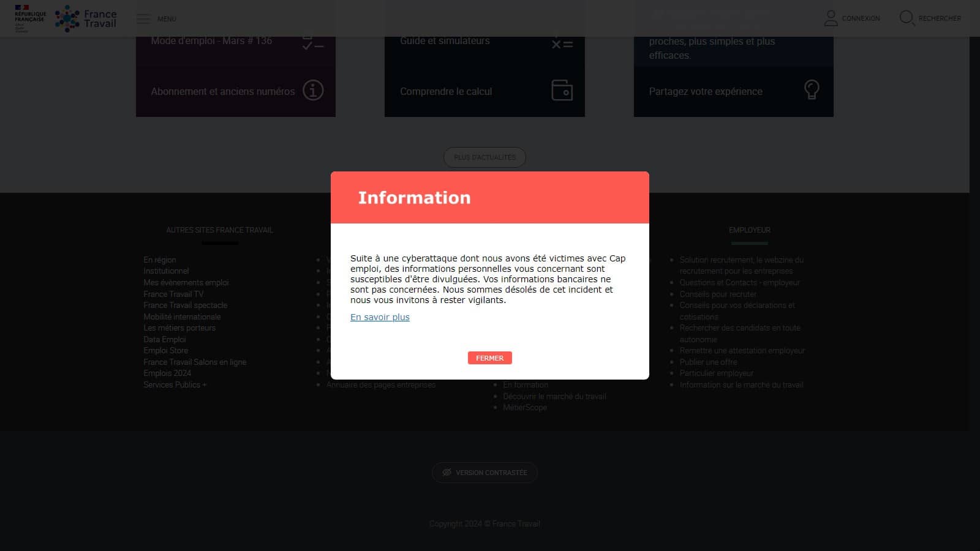Viewport: 980px width, 551px height.
Task: Open 'France Travail TV' footer link
Action: point(173,294)
